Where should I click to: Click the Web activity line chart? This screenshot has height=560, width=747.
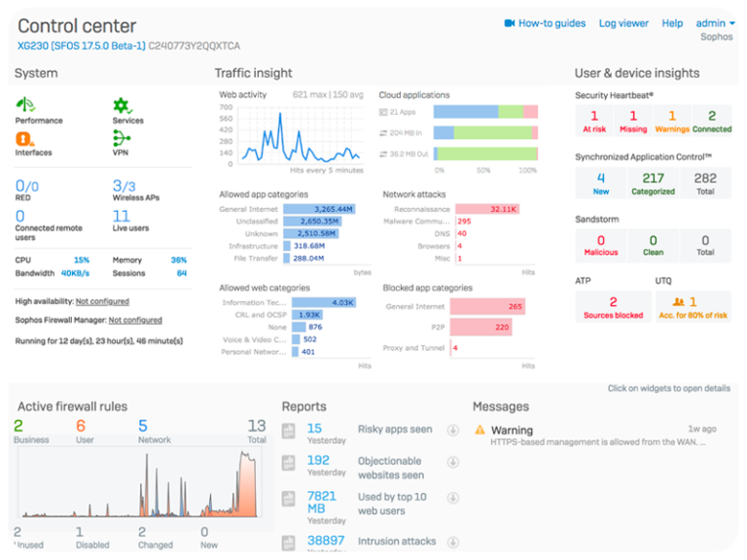tap(299, 132)
